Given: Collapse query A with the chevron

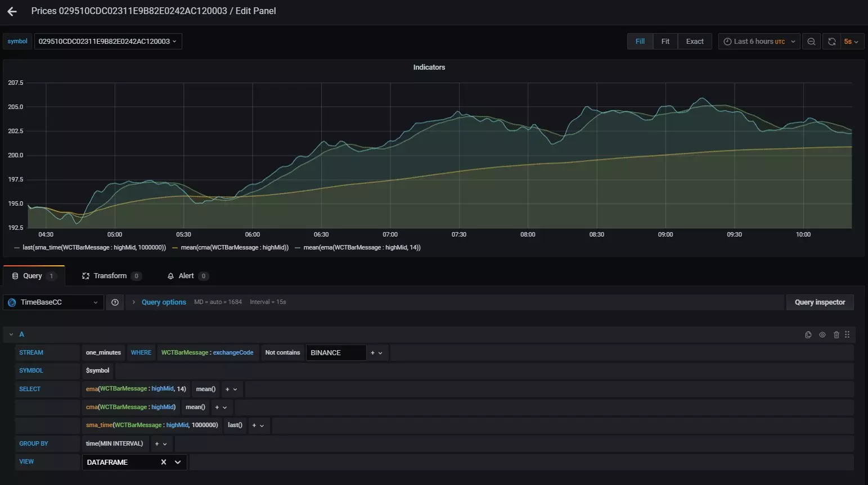Looking at the screenshot, I should (x=11, y=334).
